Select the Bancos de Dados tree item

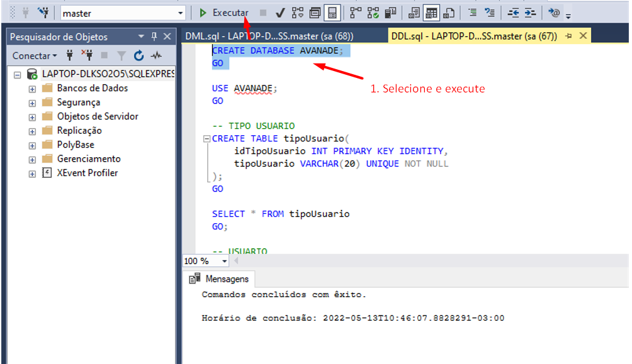point(93,88)
